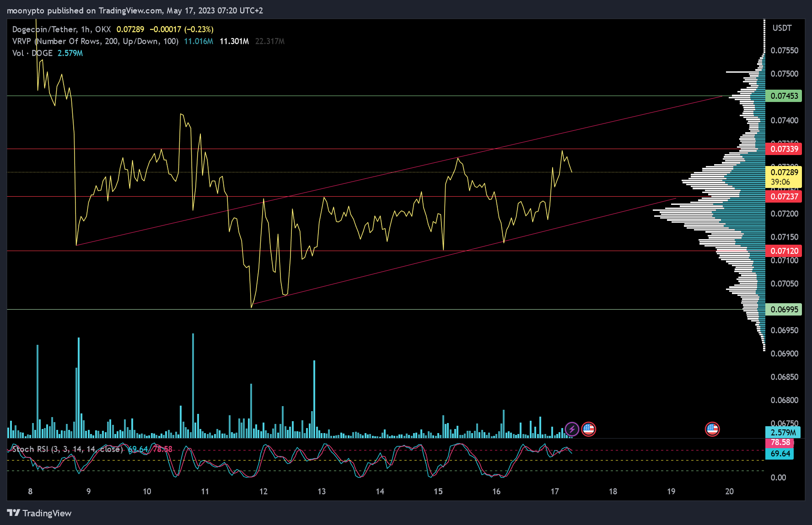Click the 0.07500 price axis tick
Image resolution: width=812 pixels, height=525 pixels.
point(784,74)
